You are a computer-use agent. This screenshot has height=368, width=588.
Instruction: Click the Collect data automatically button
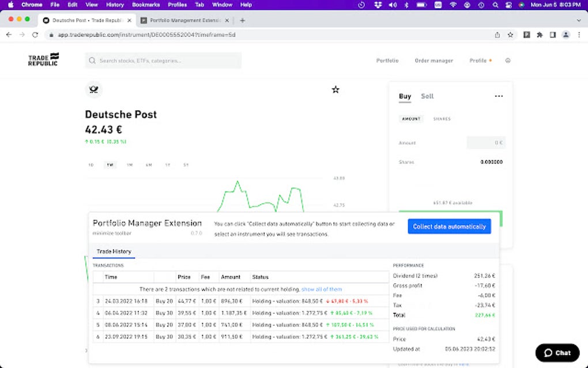pos(449,226)
